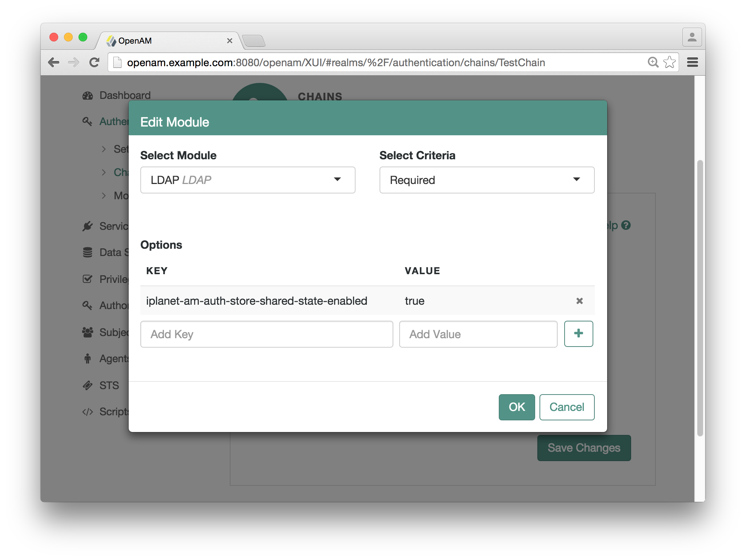Open STS in the sidebar

tap(109, 385)
